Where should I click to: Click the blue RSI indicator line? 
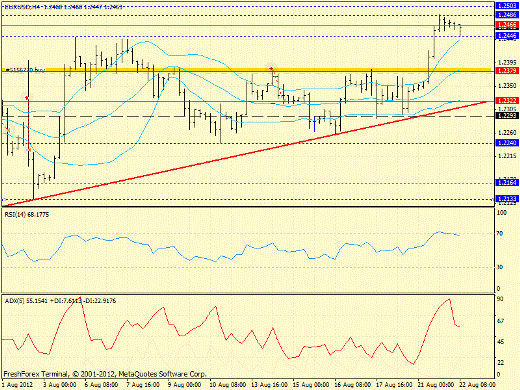pos(230,247)
